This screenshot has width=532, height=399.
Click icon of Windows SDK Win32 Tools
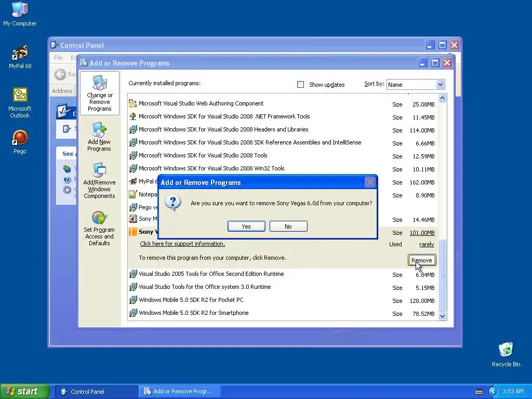click(132, 168)
